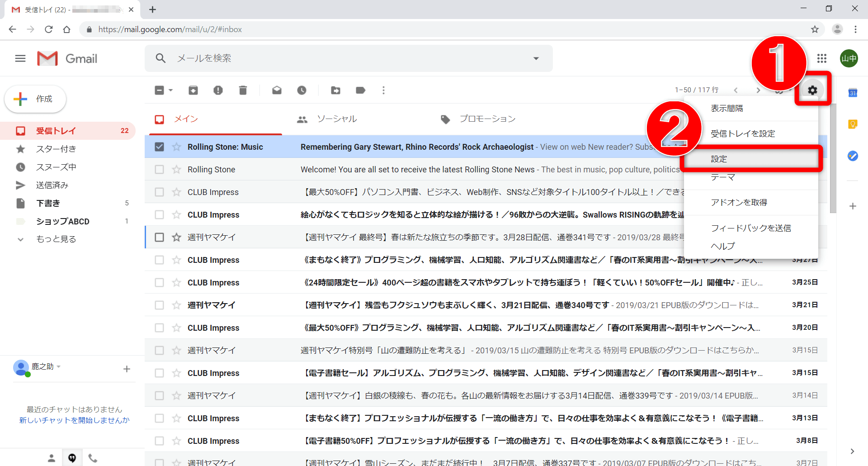Check the 電子書籍セール email checkbox
The height and width of the screenshot is (466, 868).
(159, 373)
